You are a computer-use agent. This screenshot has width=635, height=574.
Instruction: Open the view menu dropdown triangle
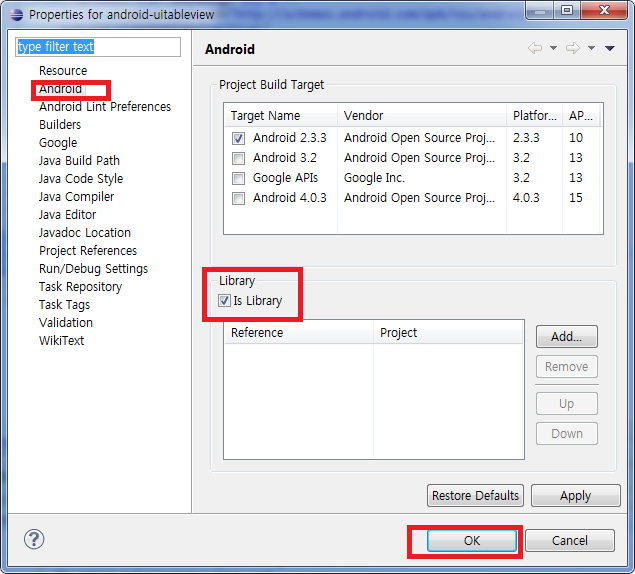[610, 48]
